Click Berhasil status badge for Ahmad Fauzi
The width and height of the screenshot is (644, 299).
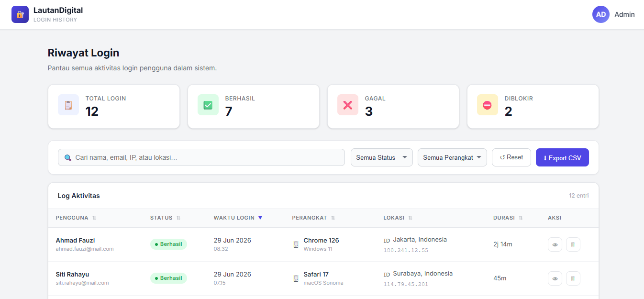168,244
